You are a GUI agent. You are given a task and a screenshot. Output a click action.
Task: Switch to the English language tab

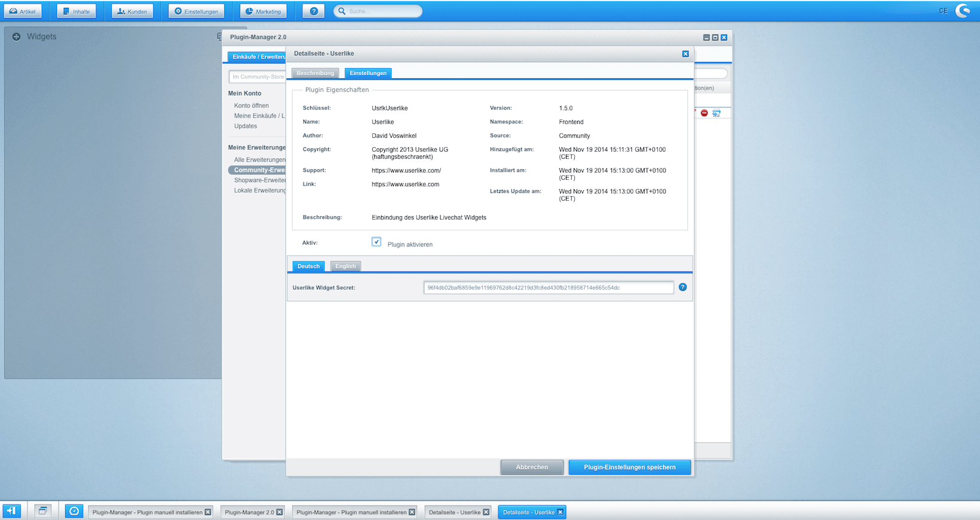coord(345,266)
